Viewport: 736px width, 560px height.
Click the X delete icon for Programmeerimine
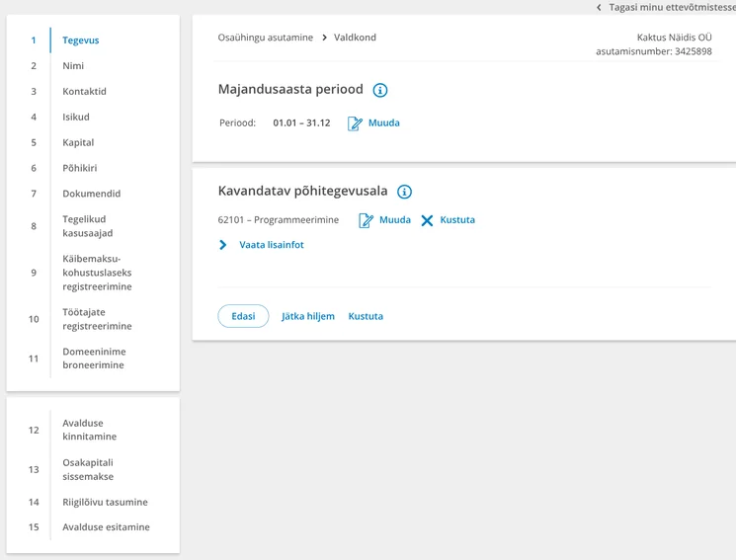pos(427,220)
